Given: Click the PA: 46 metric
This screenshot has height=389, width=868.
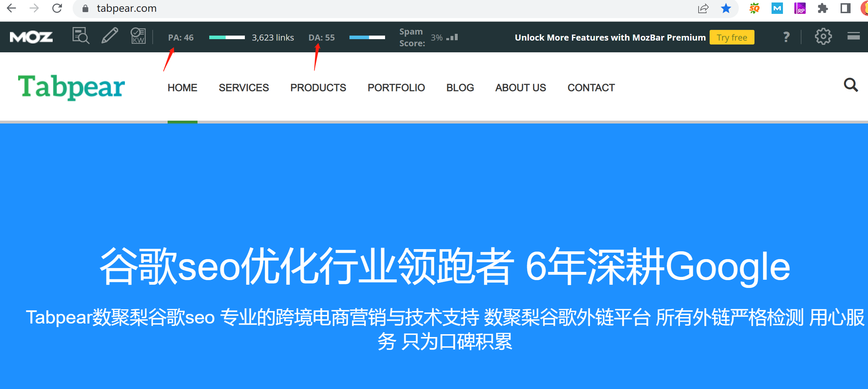Looking at the screenshot, I should point(181,37).
